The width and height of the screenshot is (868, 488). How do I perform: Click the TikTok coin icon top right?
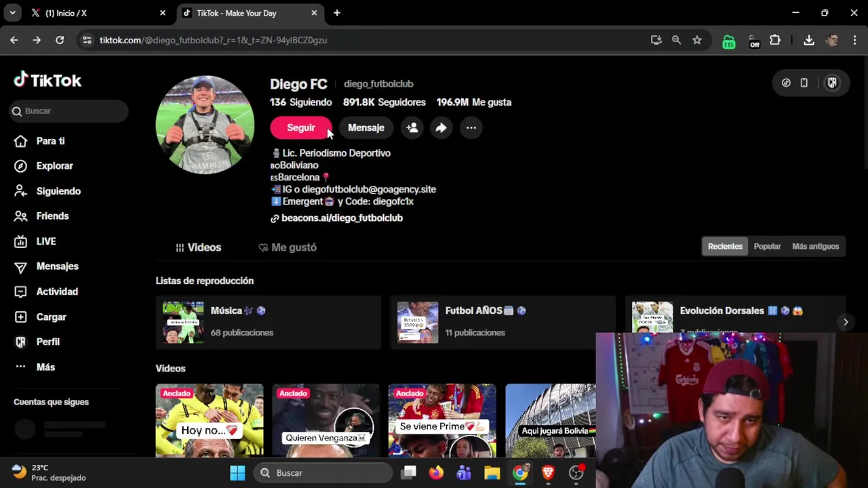click(x=786, y=83)
